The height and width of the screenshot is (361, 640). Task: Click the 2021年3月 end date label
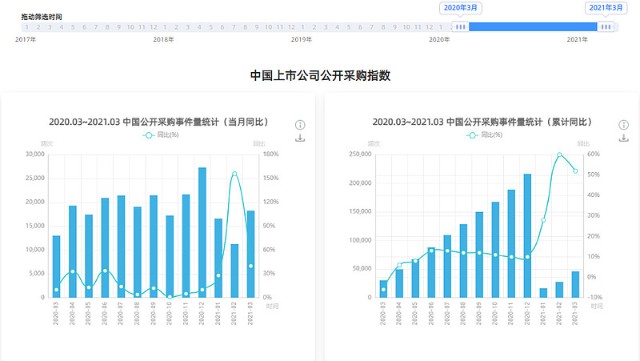606,8
